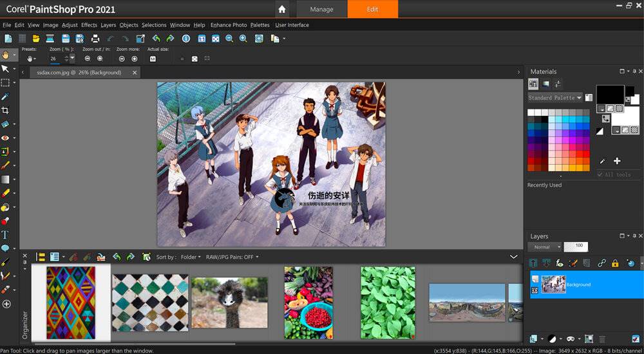Open the Image Information icon
Screen dimensions: 644x354
tap(186, 39)
